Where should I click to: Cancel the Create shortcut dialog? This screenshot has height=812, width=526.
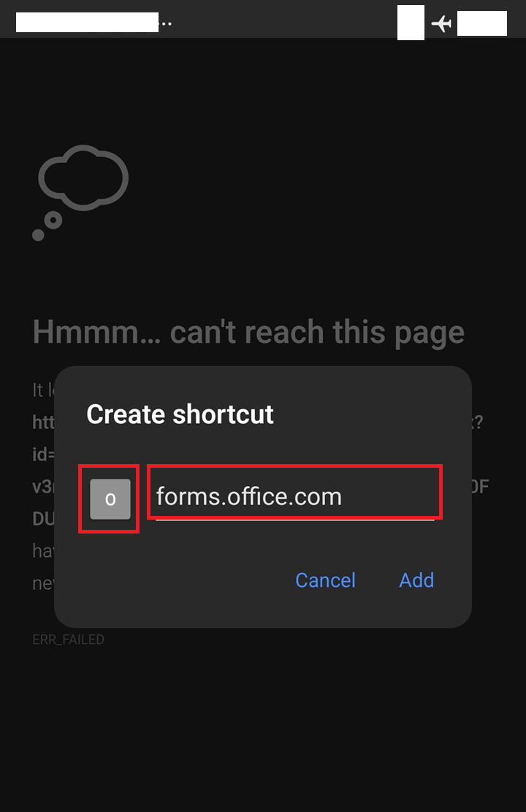325,580
